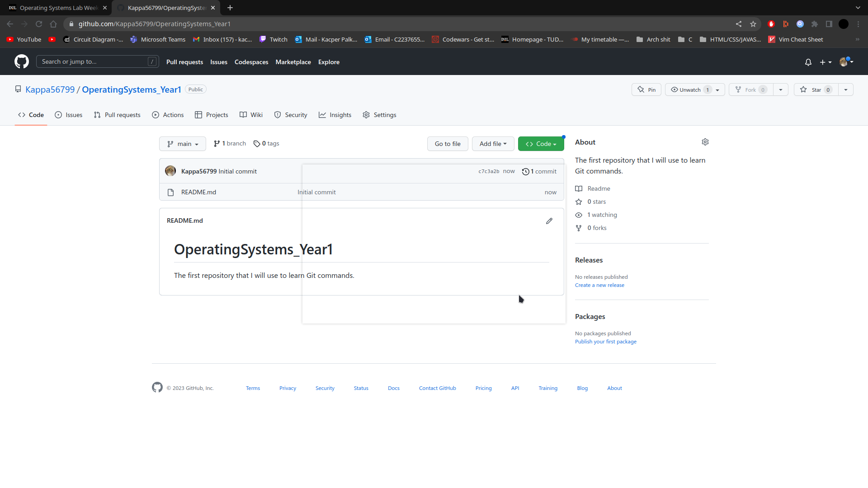Click the GitHub logo in the header

coord(21,61)
